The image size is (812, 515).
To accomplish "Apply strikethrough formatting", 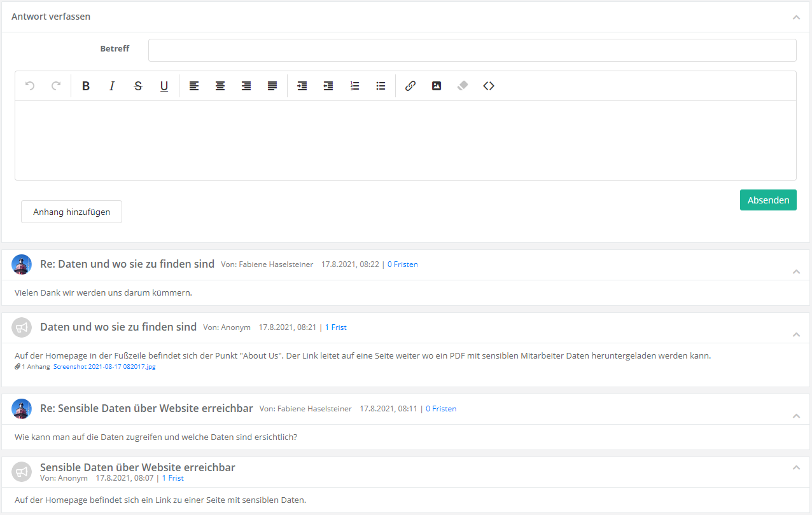I will tap(138, 86).
